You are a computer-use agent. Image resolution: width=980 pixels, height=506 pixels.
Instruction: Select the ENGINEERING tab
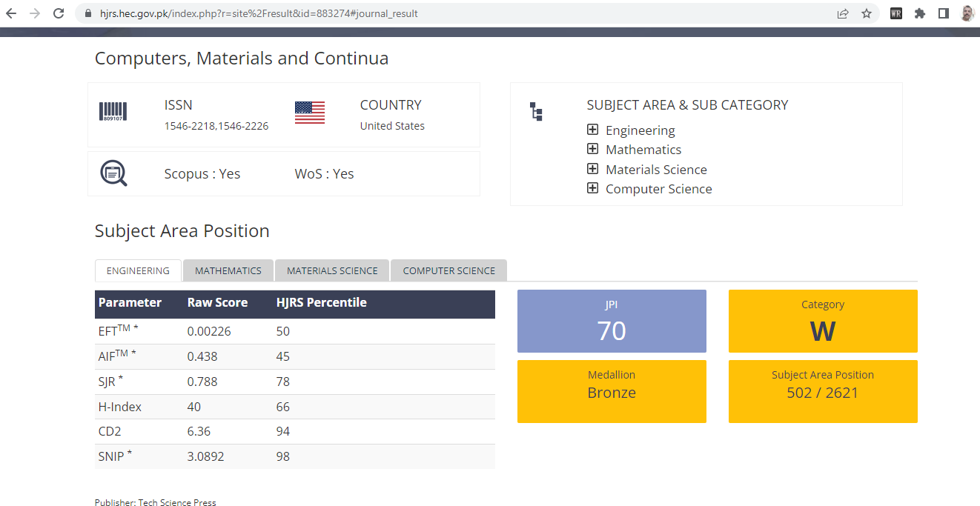[138, 270]
